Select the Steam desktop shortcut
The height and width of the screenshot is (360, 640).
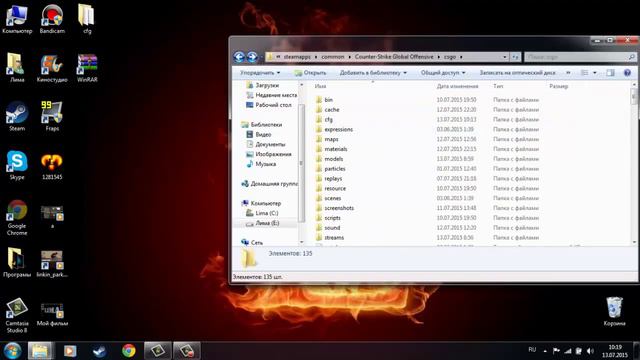click(17, 116)
